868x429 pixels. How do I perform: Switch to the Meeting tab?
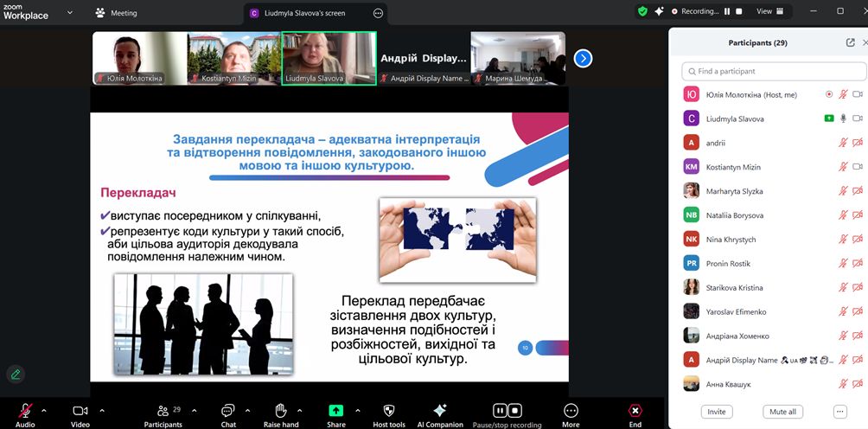coord(116,13)
